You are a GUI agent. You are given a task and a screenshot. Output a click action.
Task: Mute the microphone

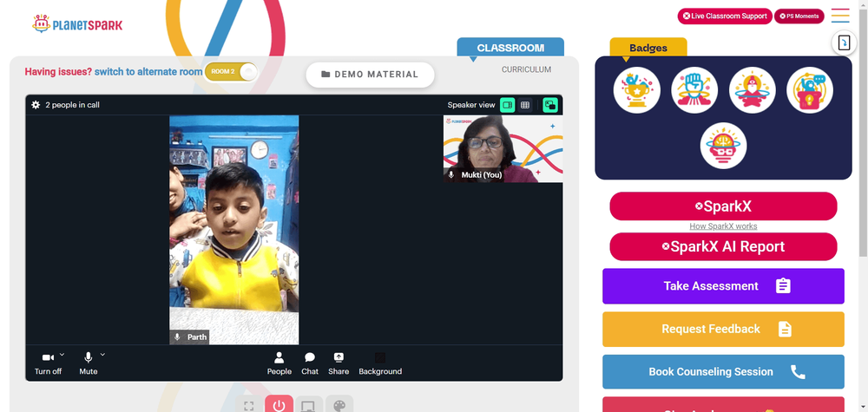point(88,364)
